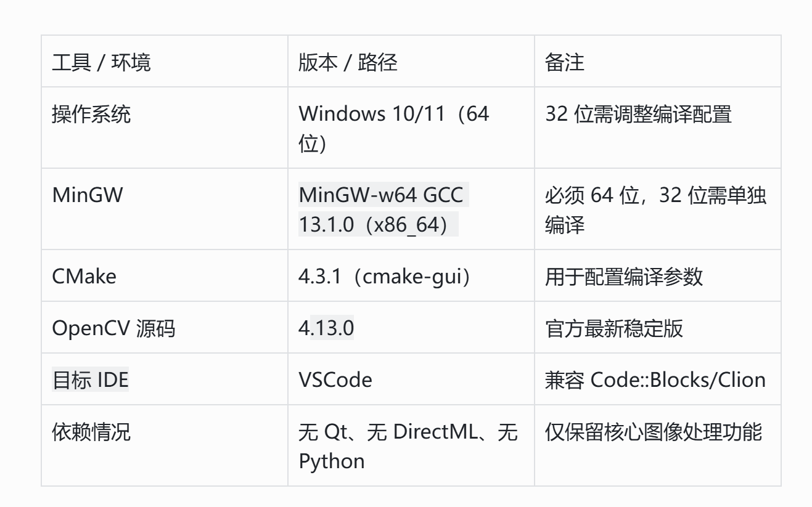
Task: Select the CMake row label
Action: (84, 276)
